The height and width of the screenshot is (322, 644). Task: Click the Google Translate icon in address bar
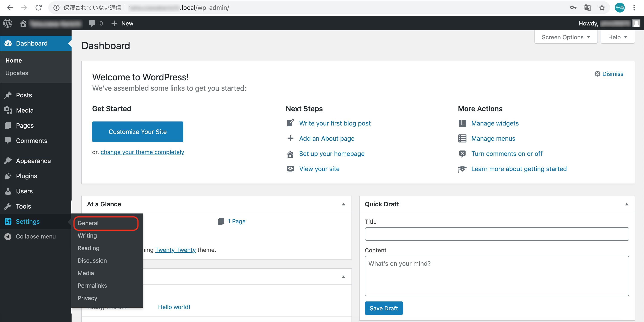coord(587,8)
